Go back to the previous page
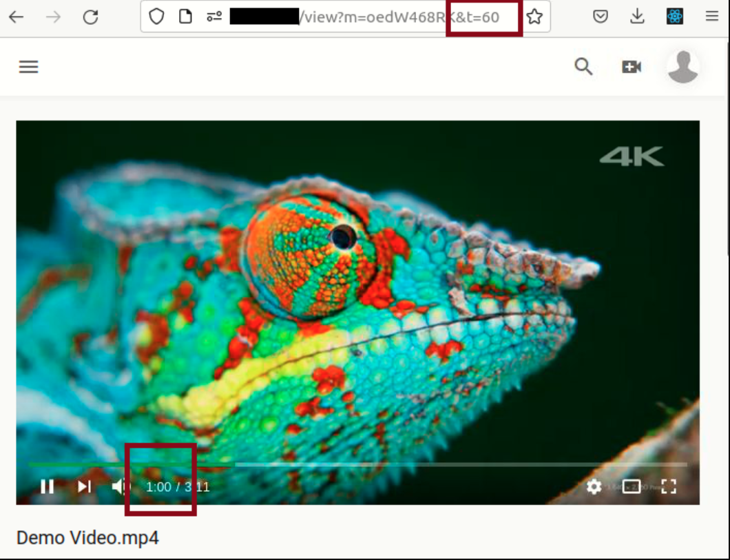The height and width of the screenshot is (560, 730). [16, 17]
